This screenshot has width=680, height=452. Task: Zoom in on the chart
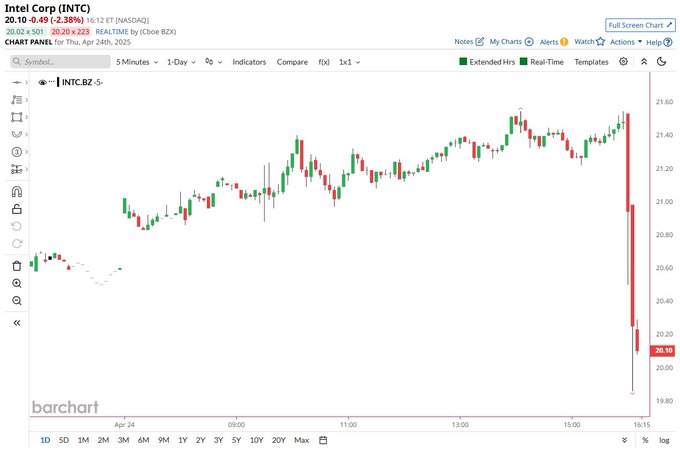[x=16, y=283]
